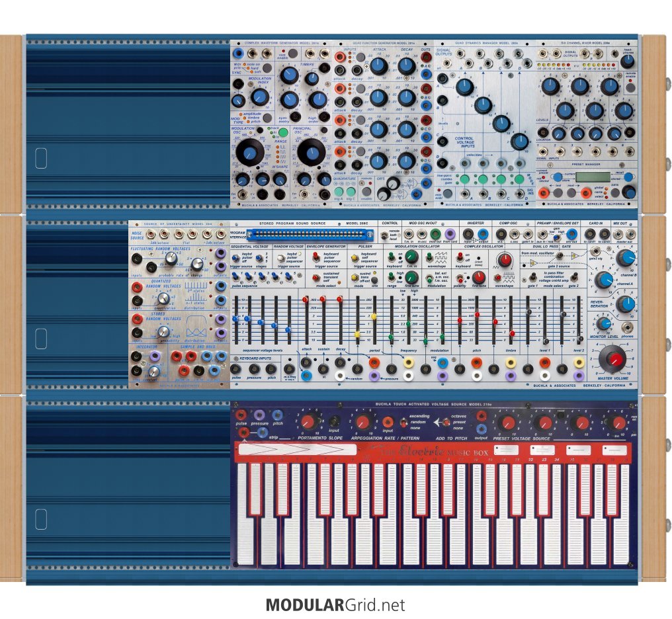Click the envelope attack slider handle

pos(305,299)
